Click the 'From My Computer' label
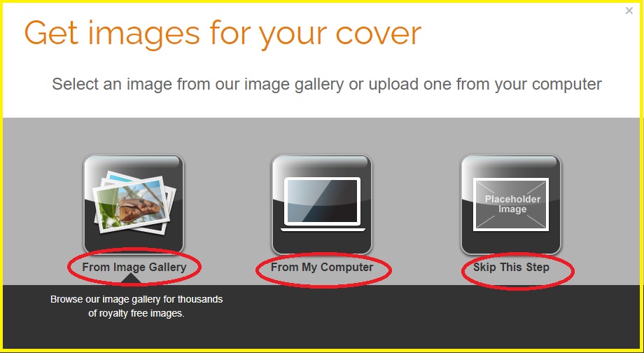 322,267
